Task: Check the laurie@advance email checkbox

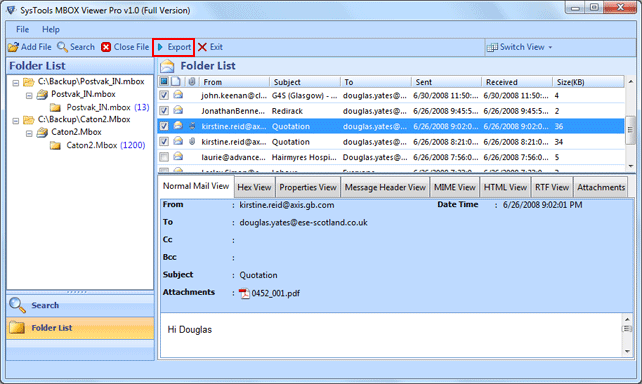Action: tap(164, 157)
